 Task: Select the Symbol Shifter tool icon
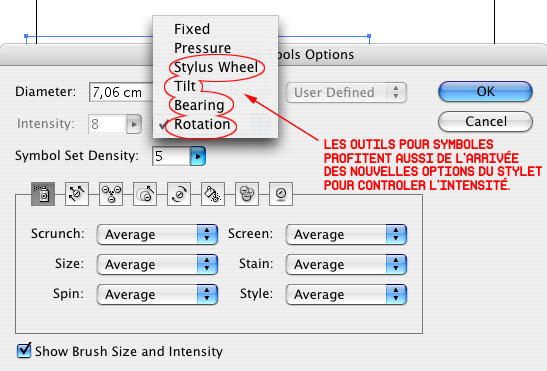(77, 194)
